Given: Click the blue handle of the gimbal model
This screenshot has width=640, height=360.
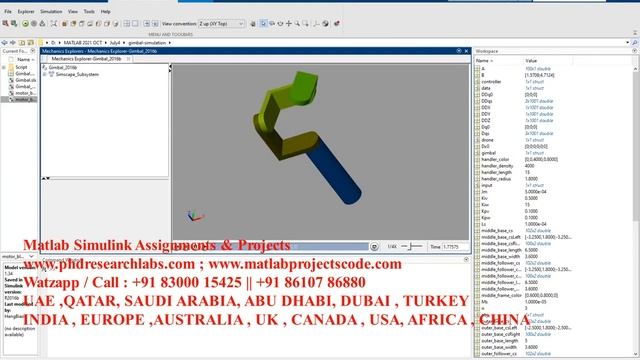Looking at the screenshot, I should [x=334, y=170].
